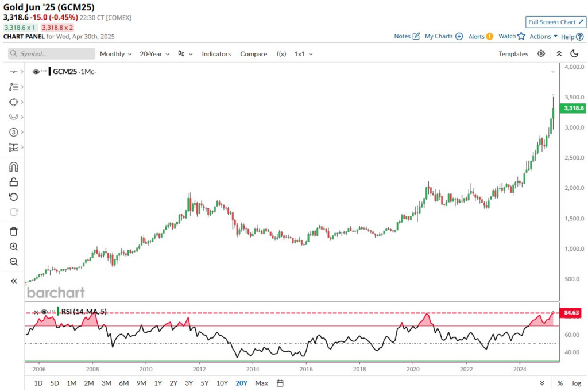The image size is (588, 392).
Task: Undo the last chart action
Action: pyautogui.click(x=14, y=197)
